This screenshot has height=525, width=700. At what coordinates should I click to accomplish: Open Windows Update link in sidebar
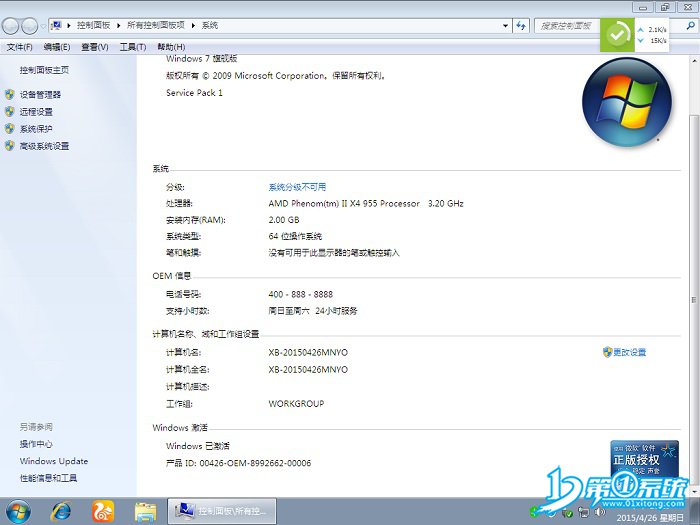[x=54, y=461]
